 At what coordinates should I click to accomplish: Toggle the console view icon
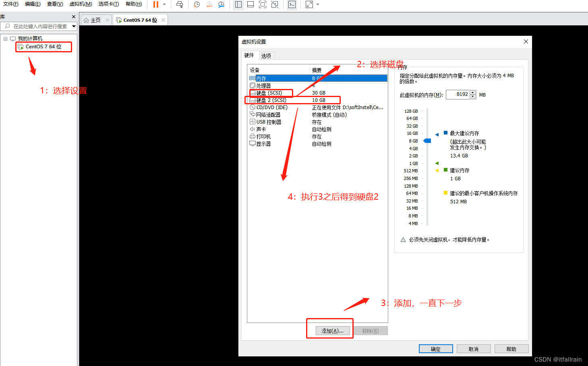(292, 4)
